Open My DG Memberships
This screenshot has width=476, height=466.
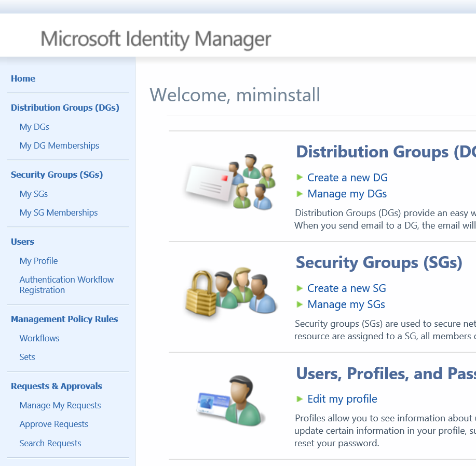(59, 145)
